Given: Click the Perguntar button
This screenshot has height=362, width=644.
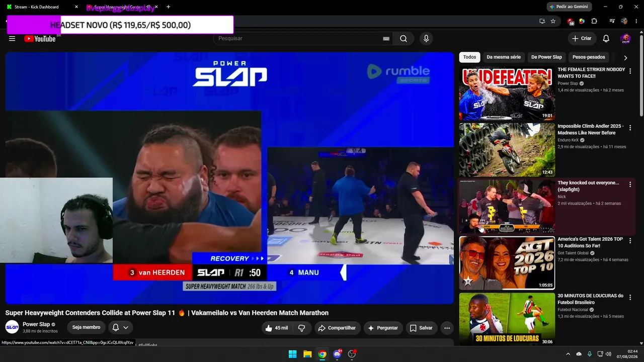Looking at the screenshot, I should 383,328.
